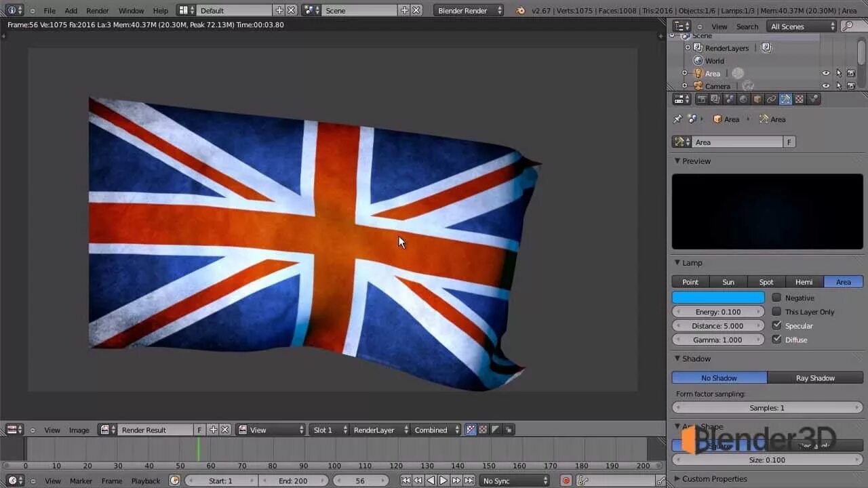The height and width of the screenshot is (488, 868).
Task: Open Lamp data properties tab
Action: pyautogui.click(x=785, y=99)
